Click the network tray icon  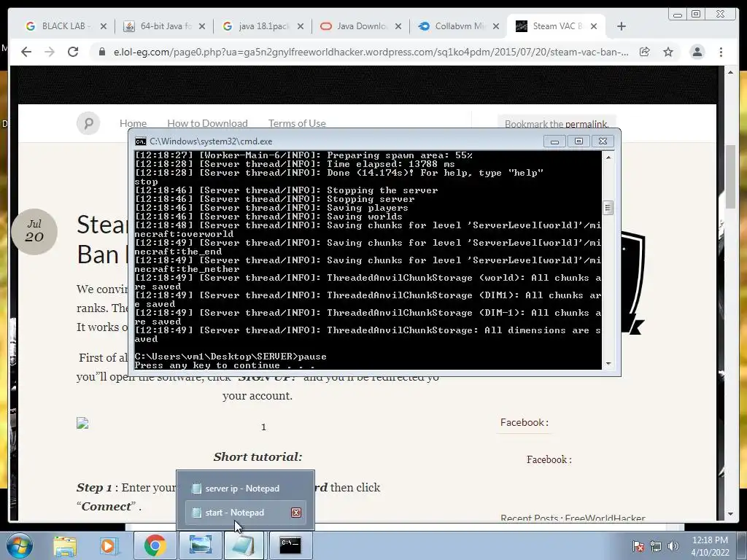656,546
